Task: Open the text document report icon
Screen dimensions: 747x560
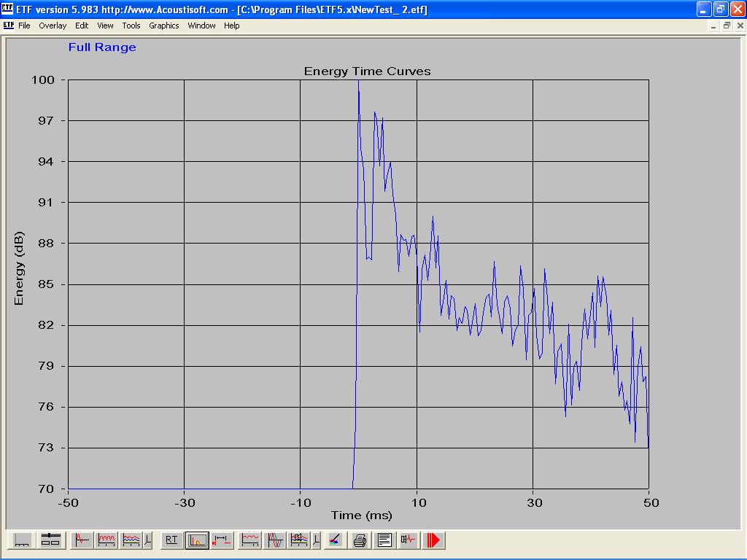Action: [384, 540]
